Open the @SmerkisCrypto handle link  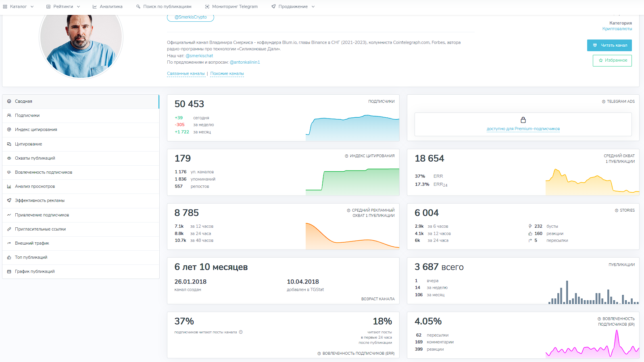(x=190, y=17)
